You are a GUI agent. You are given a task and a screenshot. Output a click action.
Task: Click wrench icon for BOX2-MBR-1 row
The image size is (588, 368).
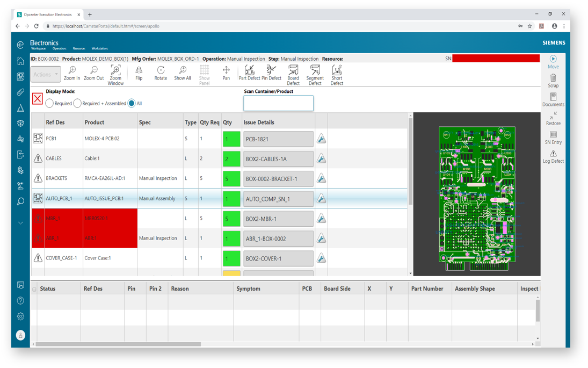(321, 218)
